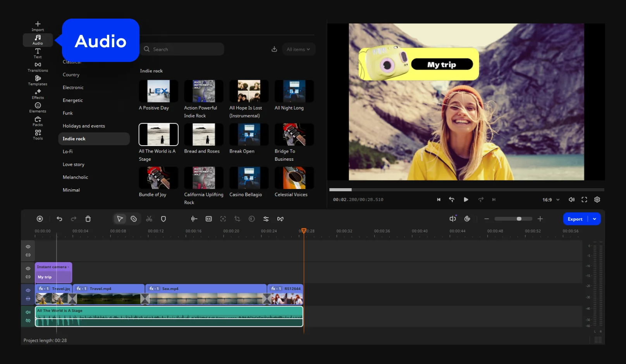Select the All The World Is A Stage audio clip
The height and width of the screenshot is (364, 626).
click(169, 316)
